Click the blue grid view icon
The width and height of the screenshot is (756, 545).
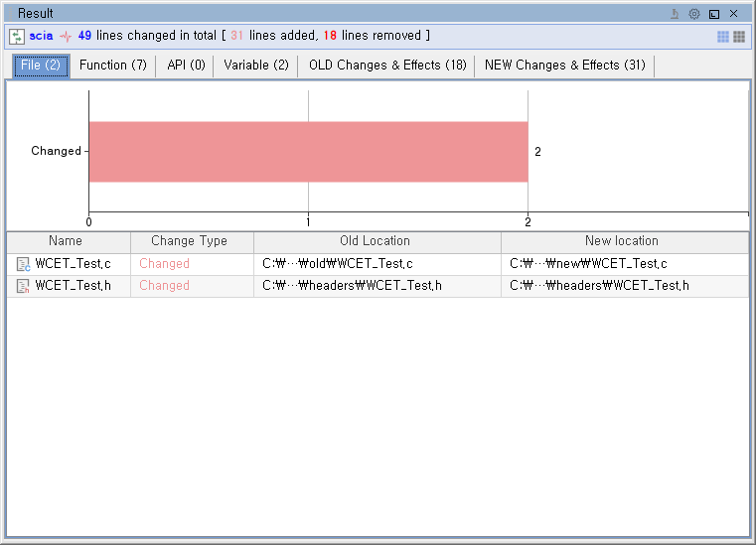click(x=723, y=37)
